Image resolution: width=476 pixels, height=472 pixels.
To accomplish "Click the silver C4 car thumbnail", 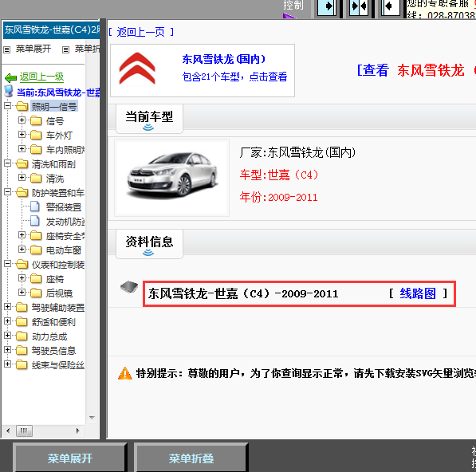I will tap(171, 178).
